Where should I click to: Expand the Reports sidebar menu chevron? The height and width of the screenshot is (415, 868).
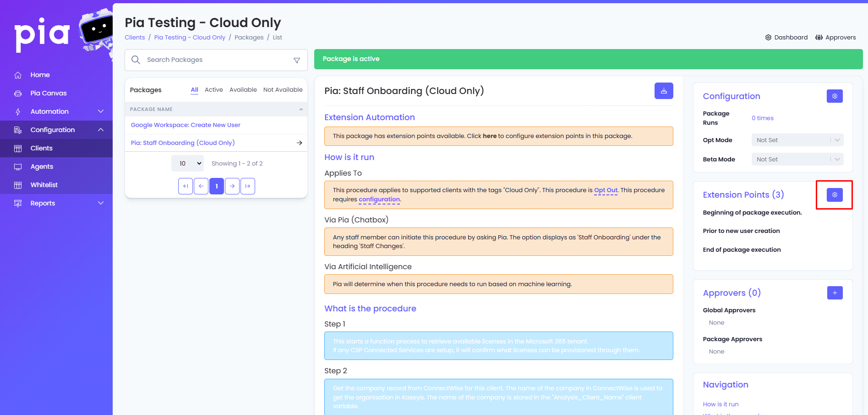pos(101,203)
